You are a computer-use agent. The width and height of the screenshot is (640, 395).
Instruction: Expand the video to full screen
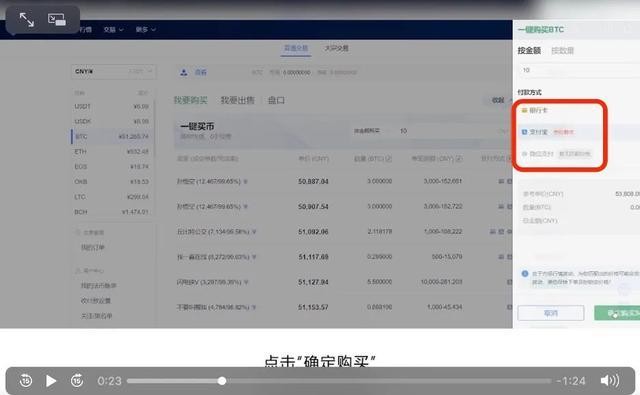[x=27, y=20]
